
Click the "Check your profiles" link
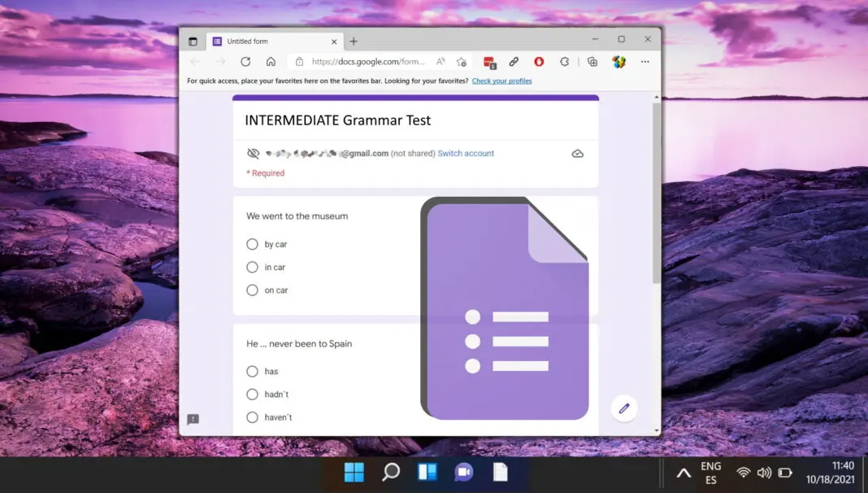(501, 81)
